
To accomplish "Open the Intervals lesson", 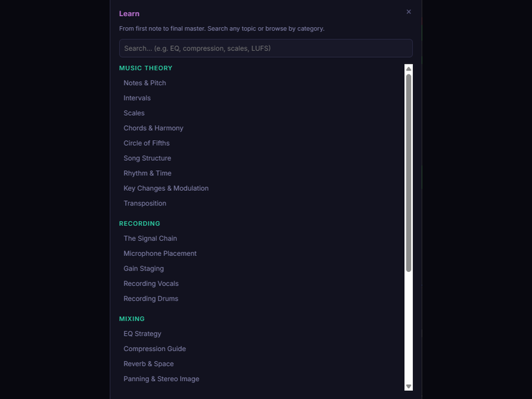I will coord(137,98).
